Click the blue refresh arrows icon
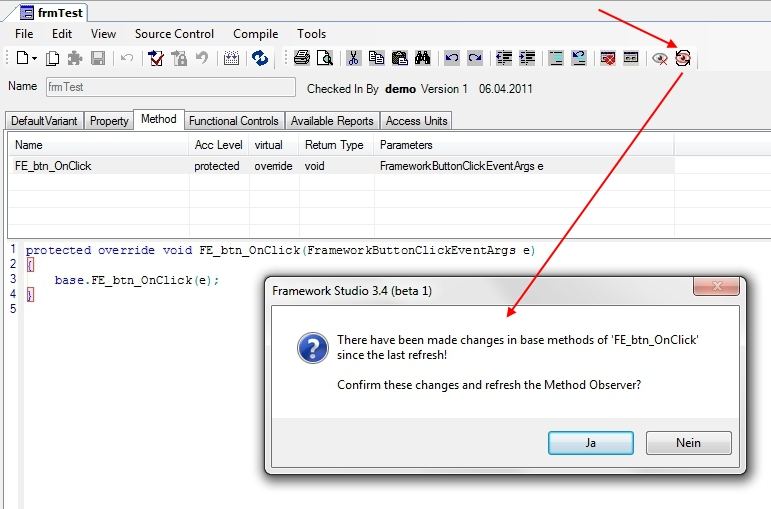Viewport: 771px width, 509px height. point(260,58)
